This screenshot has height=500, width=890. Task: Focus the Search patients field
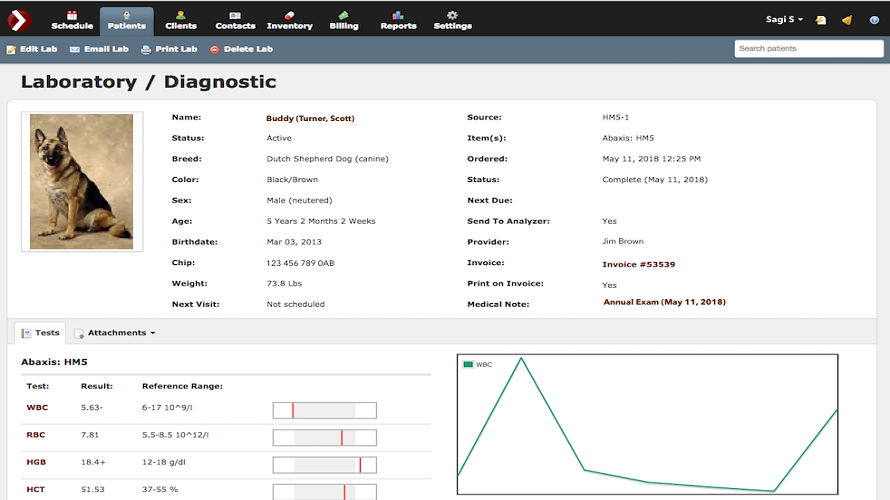808,49
